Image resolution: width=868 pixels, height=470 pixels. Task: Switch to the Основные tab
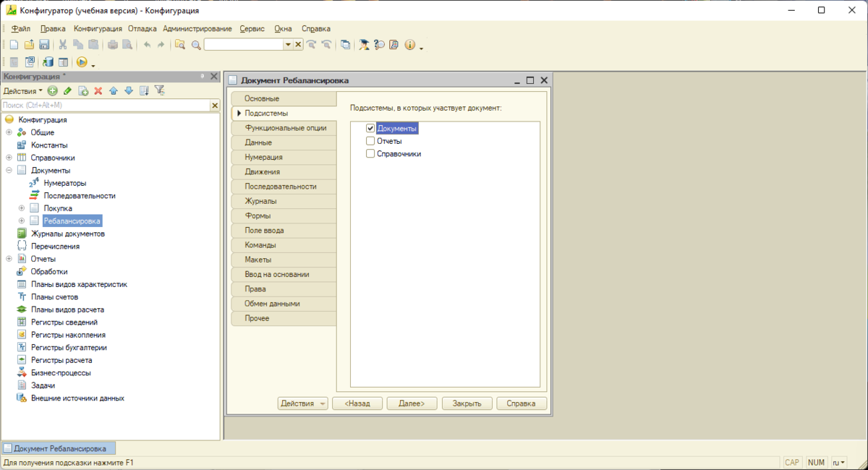[x=284, y=98]
